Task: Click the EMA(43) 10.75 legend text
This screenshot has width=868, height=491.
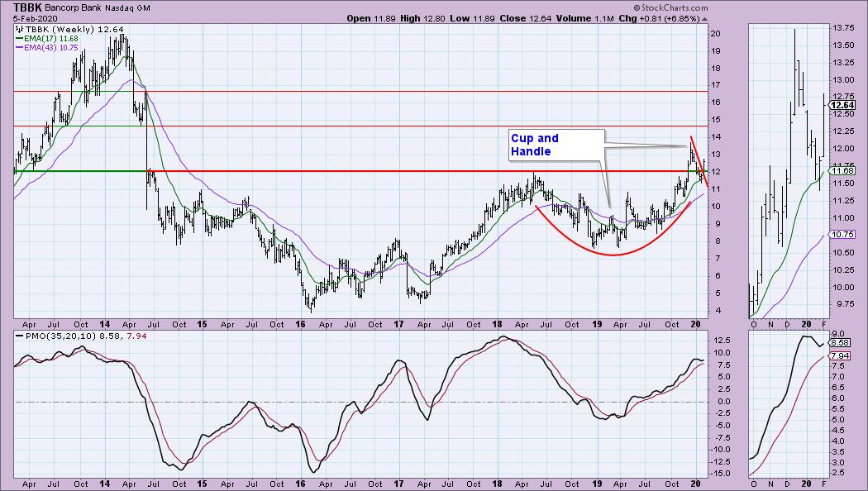Action: pyautogui.click(x=51, y=48)
